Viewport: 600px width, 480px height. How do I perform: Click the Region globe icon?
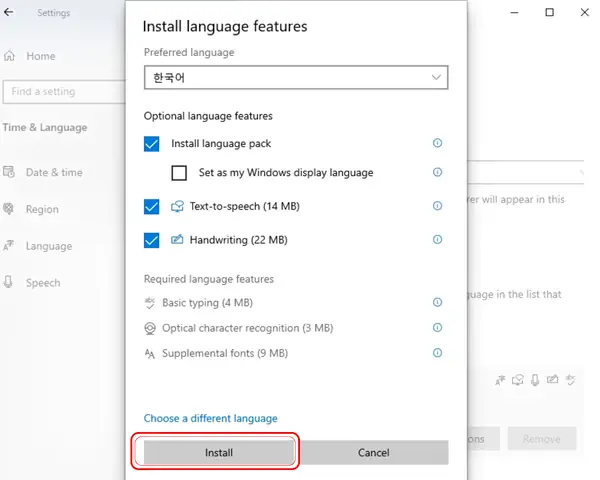(8, 209)
